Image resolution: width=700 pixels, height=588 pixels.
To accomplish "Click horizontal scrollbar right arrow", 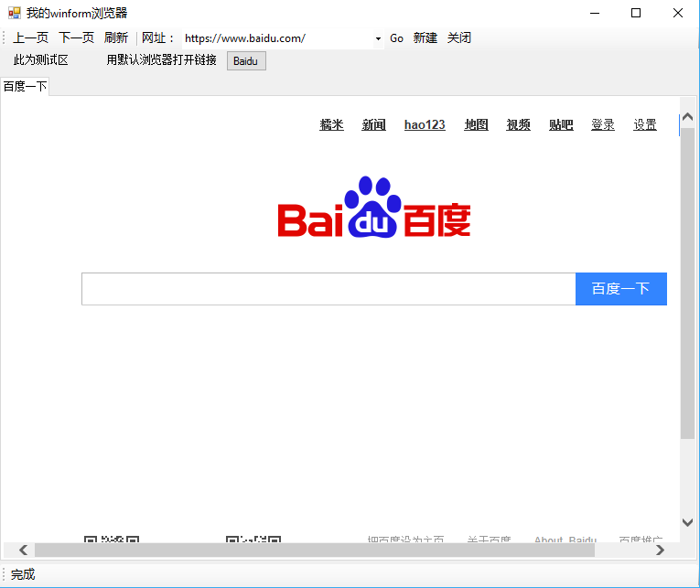I will (x=661, y=551).
